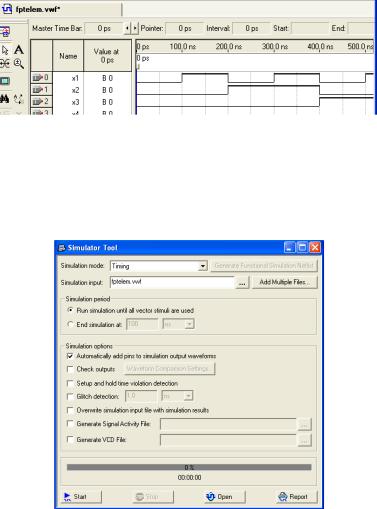Click the Report button
This screenshot has height=509, width=377.
296,497
